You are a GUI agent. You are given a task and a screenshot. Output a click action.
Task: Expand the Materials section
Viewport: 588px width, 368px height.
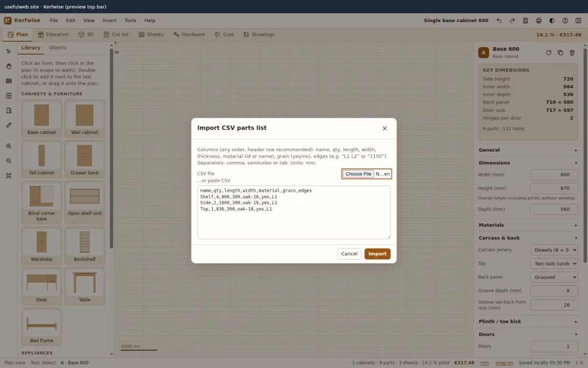click(528, 225)
